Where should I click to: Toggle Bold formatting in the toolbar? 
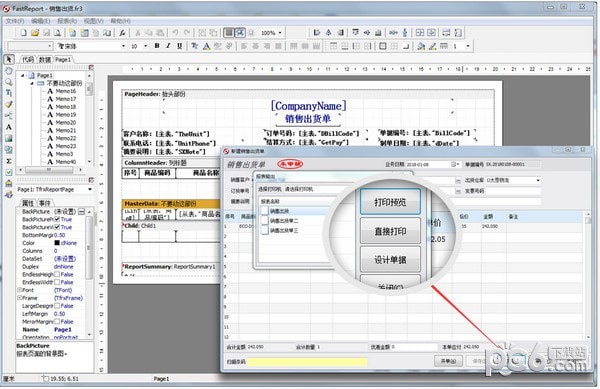coord(157,46)
